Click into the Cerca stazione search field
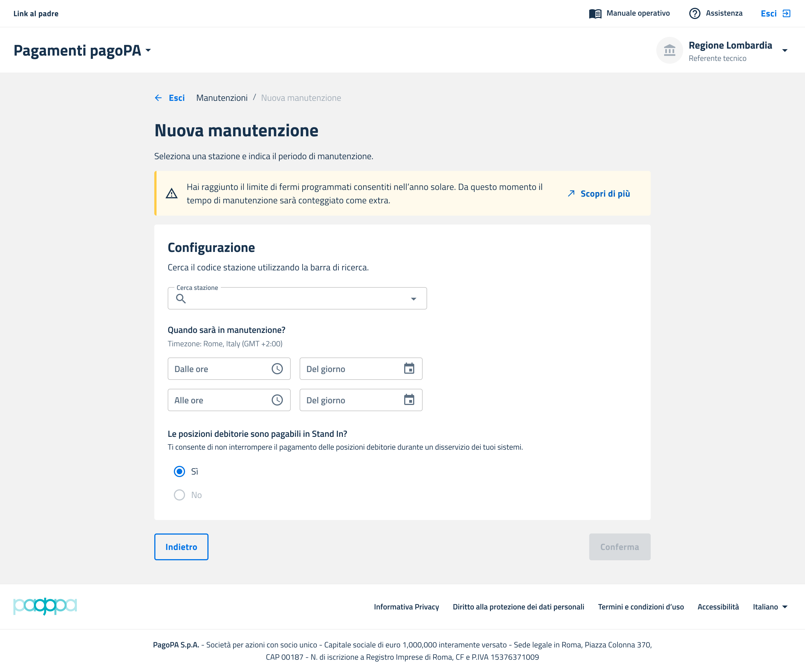The image size is (805, 672). (x=295, y=299)
